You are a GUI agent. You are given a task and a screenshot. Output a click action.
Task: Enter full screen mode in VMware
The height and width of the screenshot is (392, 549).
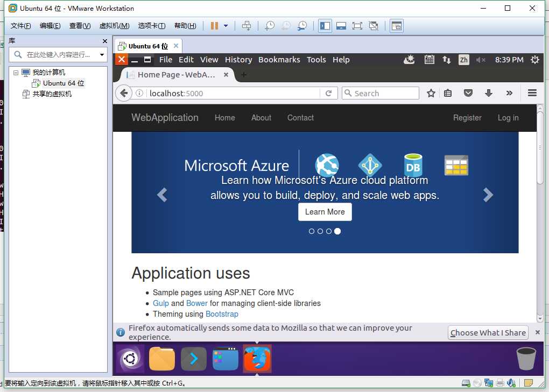pyautogui.click(x=357, y=25)
